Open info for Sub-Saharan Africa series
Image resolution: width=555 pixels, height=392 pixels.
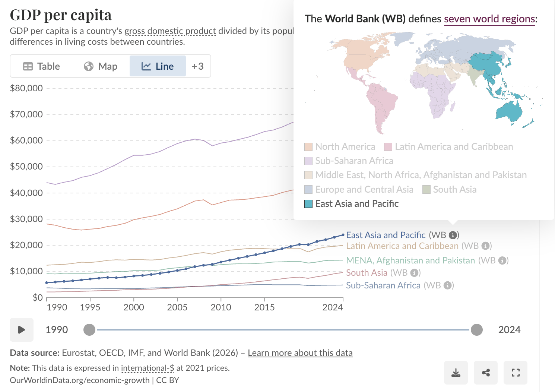point(447,285)
